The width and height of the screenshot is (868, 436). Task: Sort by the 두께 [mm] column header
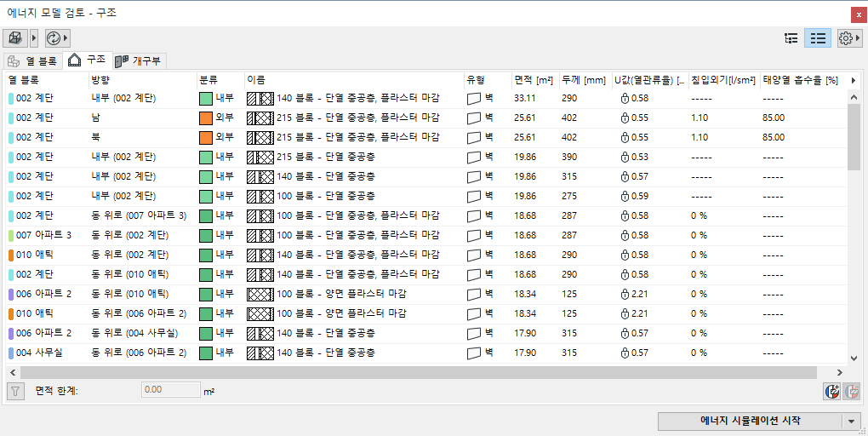pos(584,80)
